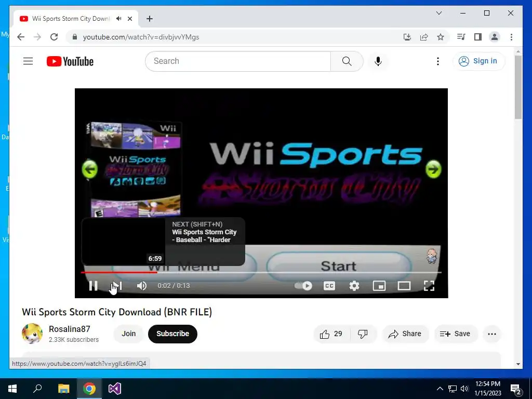The width and height of the screenshot is (532, 399).
Task: Share this video
Action: [405, 334]
